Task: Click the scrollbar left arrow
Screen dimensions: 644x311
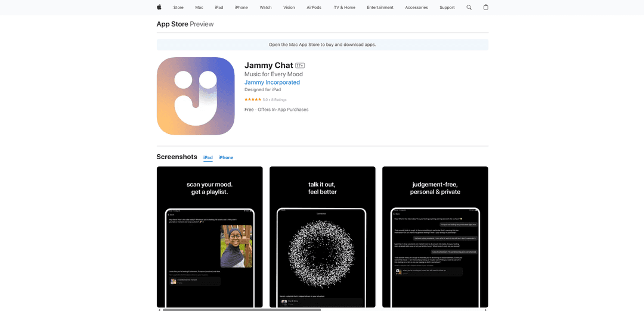Action: click(159, 309)
